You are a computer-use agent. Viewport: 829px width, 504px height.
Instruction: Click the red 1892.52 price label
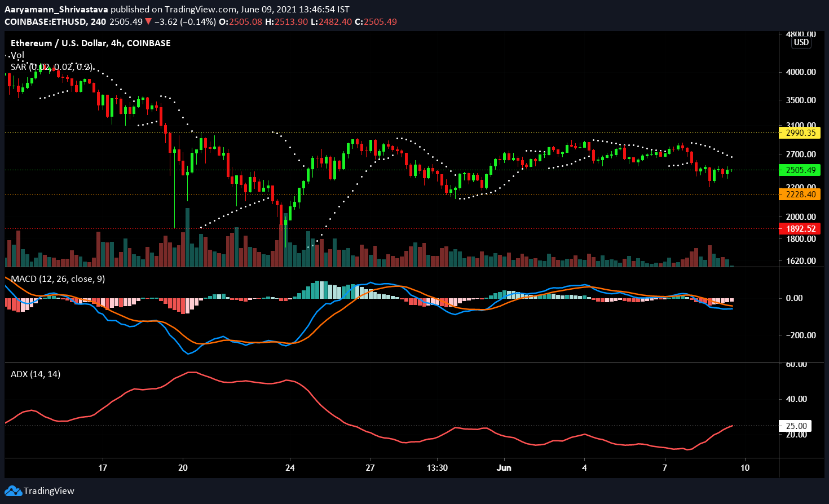pos(799,229)
